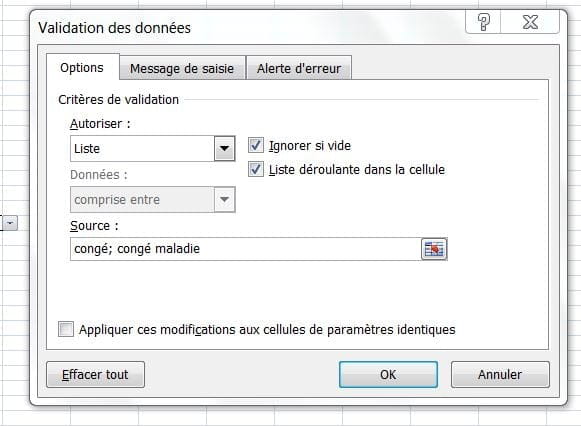581x426 pixels.
Task: Click the Effacer tout button
Action: [x=95, y=375]
